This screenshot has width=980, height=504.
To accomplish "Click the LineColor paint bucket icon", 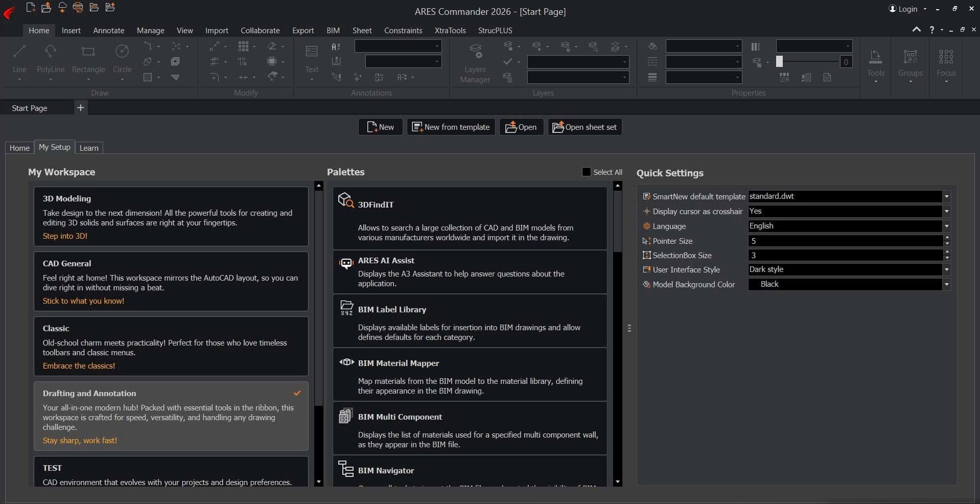I will pos(652,47).
